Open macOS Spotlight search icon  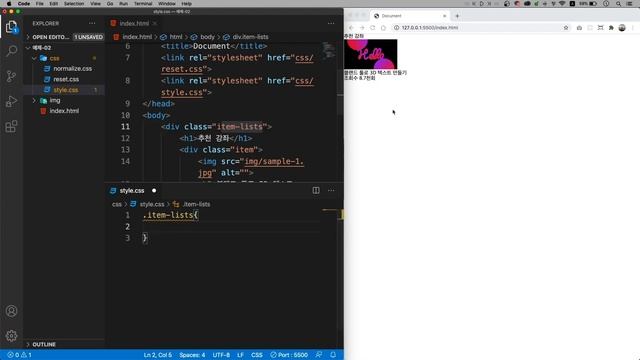pos(618,3)
